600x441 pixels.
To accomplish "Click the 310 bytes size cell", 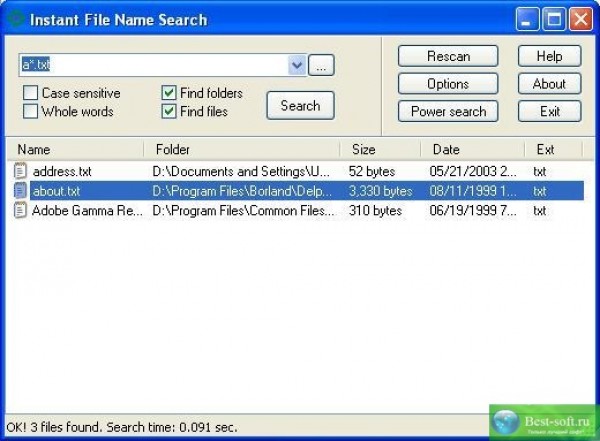I will pos(375,211).
